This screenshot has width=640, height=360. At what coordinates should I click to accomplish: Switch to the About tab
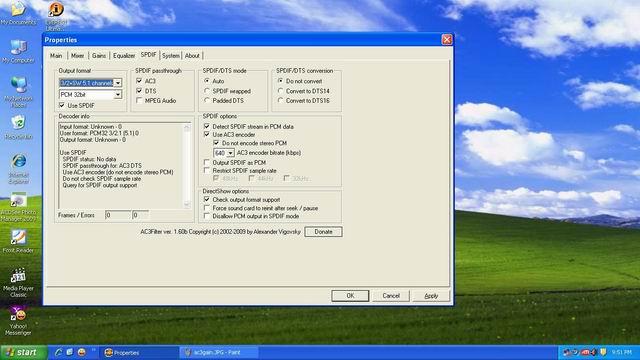(x=192, y=56)
